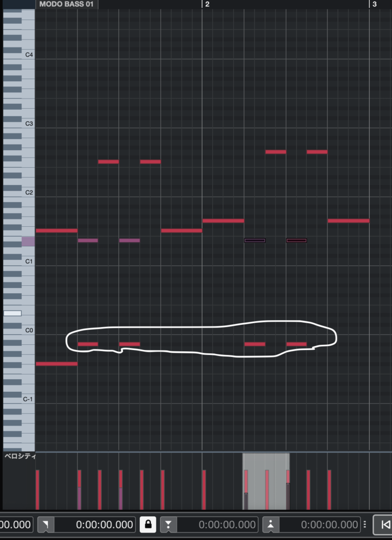The image size is (392, 540).
Task: Audition the C2 piano key
Action: 20,192
